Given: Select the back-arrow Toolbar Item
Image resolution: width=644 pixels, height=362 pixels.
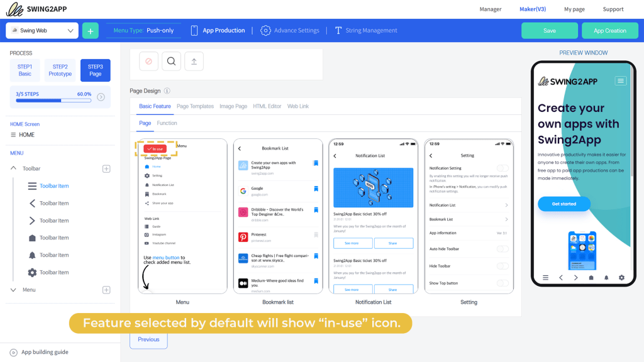Looking at the screenshot, I should [48, 203].
